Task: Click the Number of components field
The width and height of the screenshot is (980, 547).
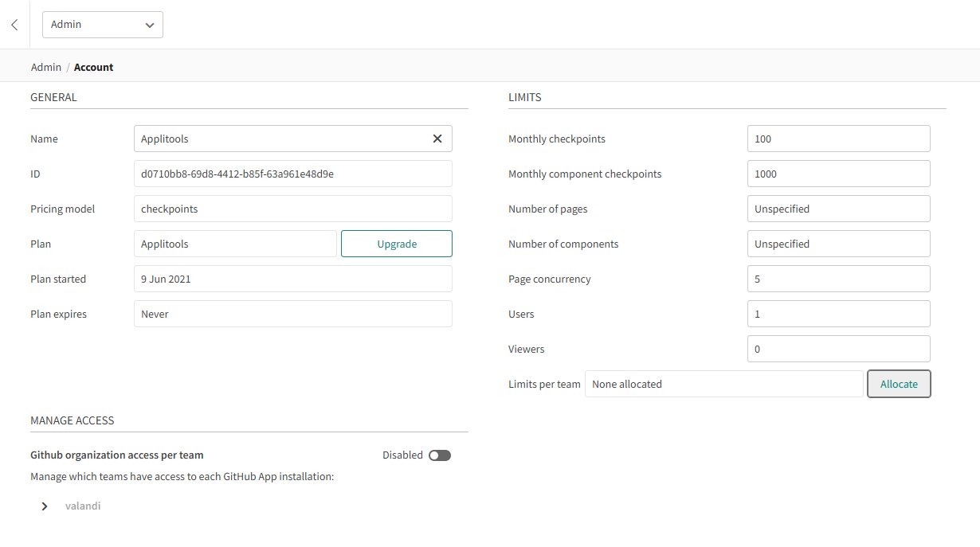Action: (x=839, y=244)
